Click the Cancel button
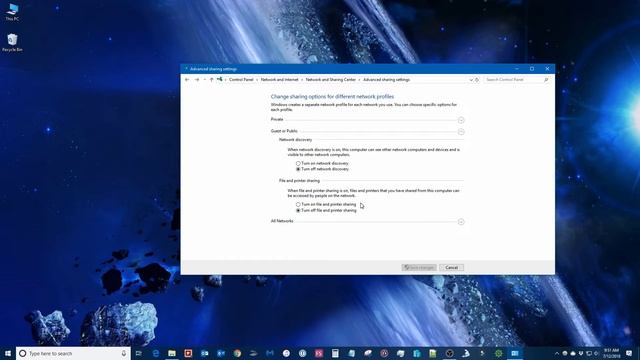This screenshot has width=640, height=360. pos(451,267)
